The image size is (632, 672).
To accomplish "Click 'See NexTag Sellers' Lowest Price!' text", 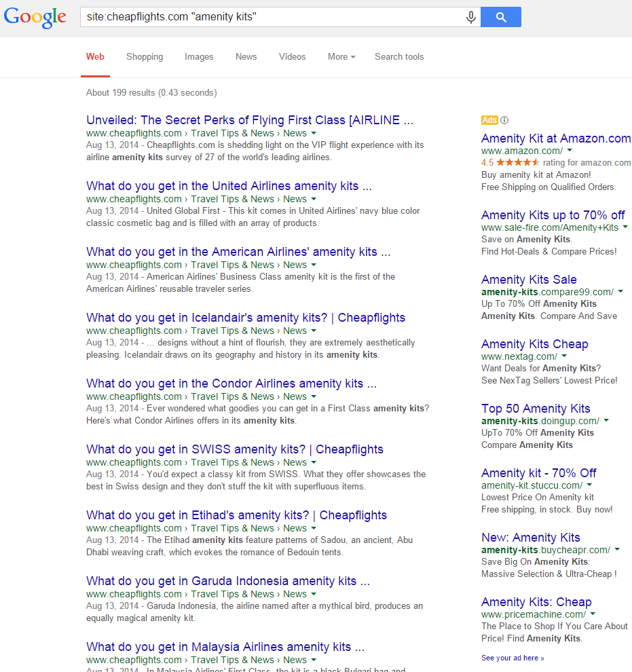I will tap(549, 381).
